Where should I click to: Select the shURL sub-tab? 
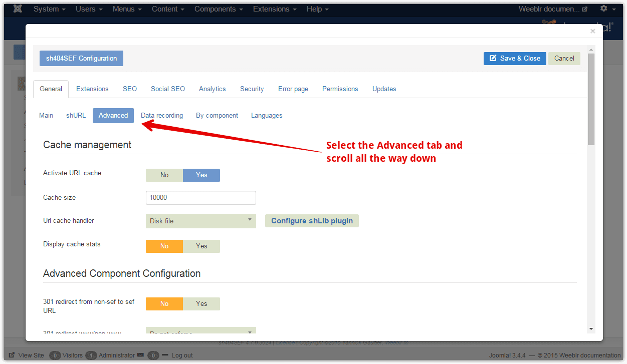point(76,115)
